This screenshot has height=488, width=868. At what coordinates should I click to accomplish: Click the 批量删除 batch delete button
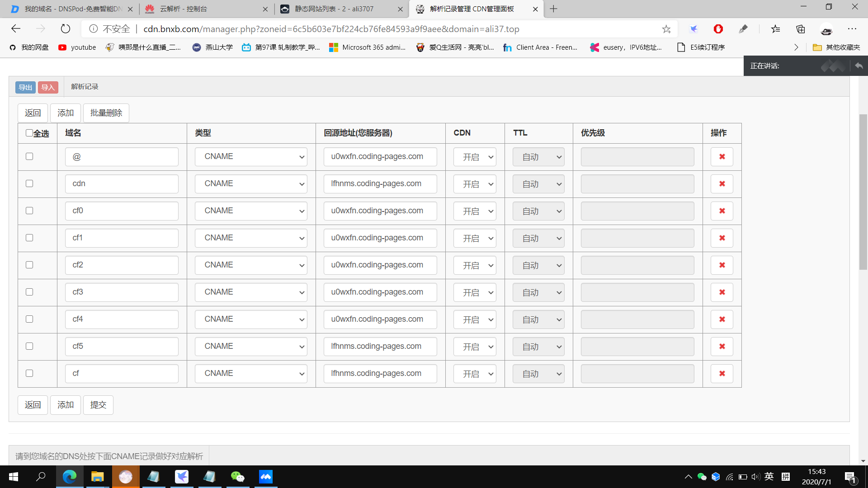point(106,113)
